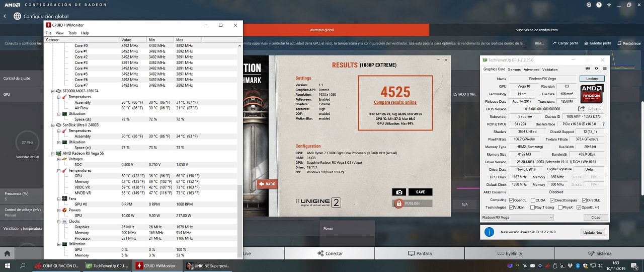Open the Radeon RX Vega GPU dropdown
Viewport: 644px width, 272px height.
[x=517, y=218]
